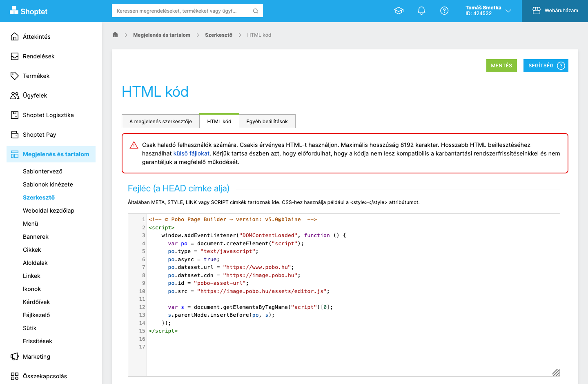Click the Megjelenés és tartalom layout icon
Viewport: 588px width, 384px height.
click(15, 154)
